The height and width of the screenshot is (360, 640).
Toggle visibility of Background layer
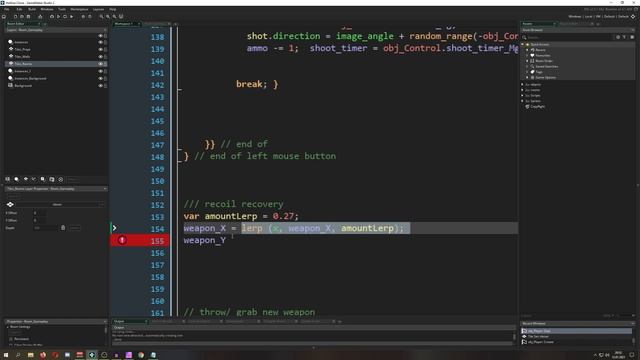pos(100,86)
